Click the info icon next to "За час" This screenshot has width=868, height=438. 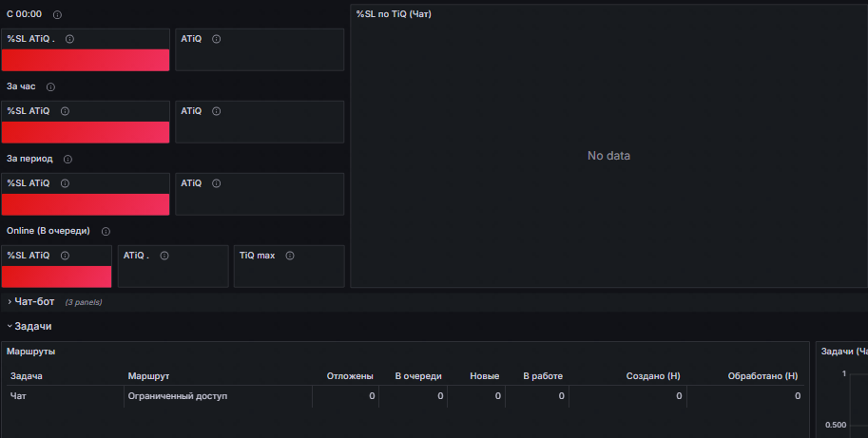point(50,87)
